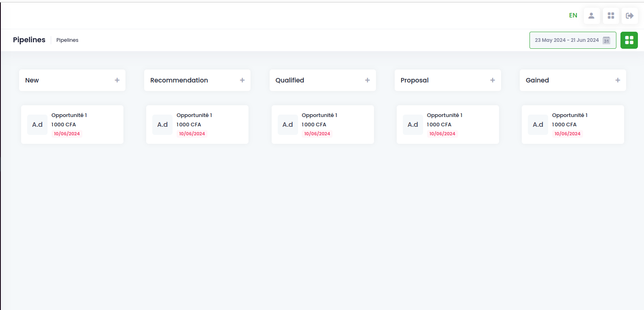Open the calendar icon in date range

606,40
